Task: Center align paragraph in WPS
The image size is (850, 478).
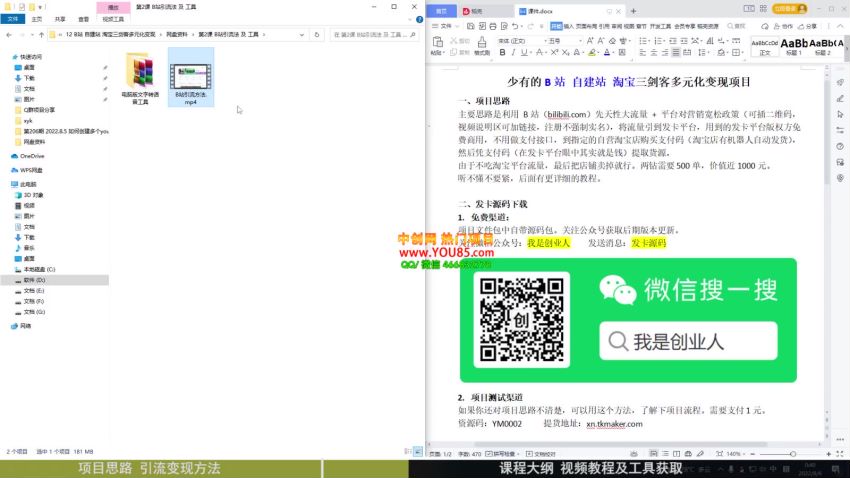Action: coord(654,53)
